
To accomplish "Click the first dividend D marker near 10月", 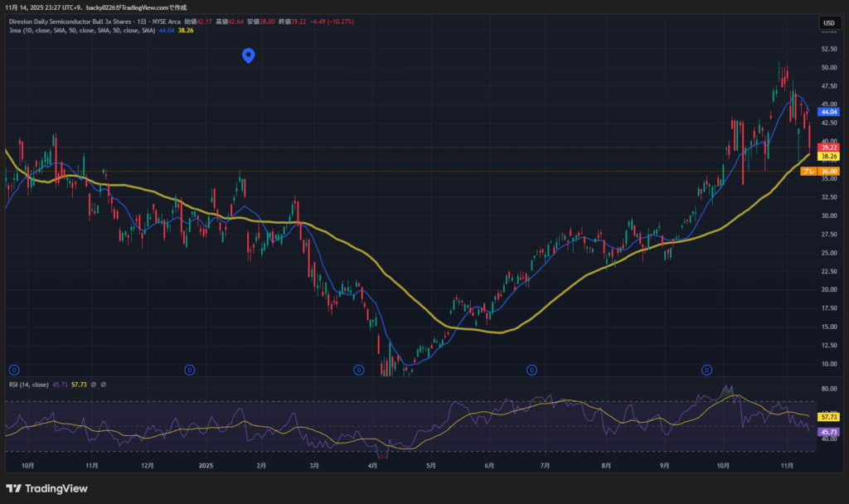I will click(x=13, y=369).
